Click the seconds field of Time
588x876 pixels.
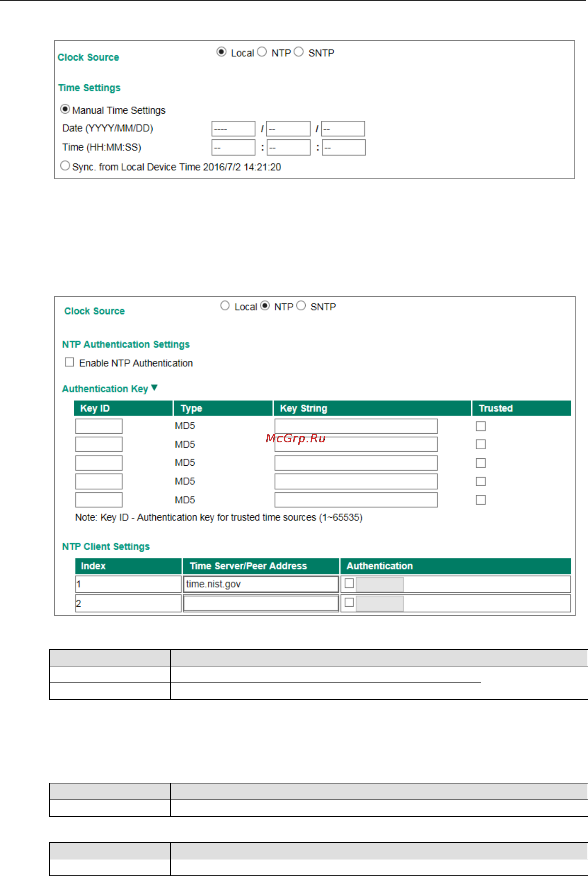point(343,147)
